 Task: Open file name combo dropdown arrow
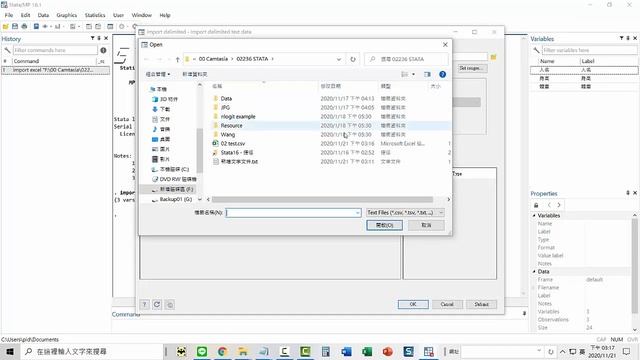tap(358, 213)
